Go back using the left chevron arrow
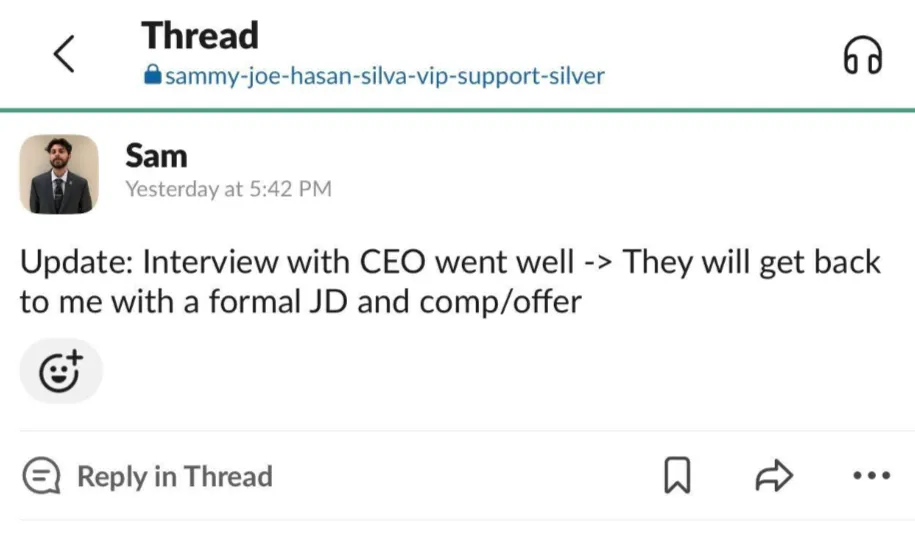 click(64, 54)
